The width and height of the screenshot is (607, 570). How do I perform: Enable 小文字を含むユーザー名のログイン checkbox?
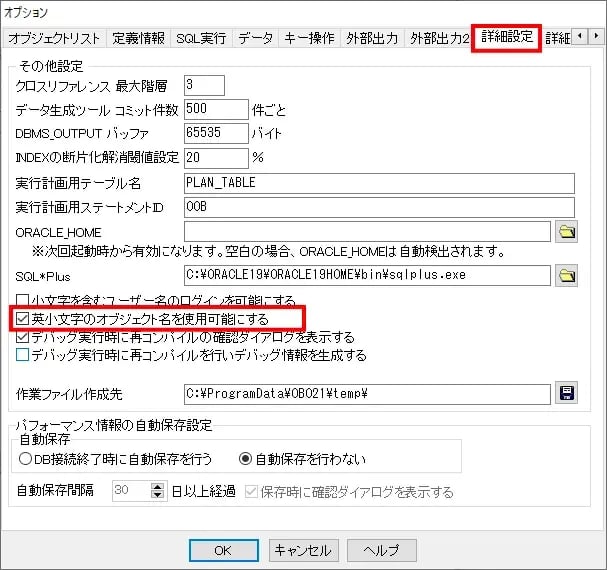24,300
